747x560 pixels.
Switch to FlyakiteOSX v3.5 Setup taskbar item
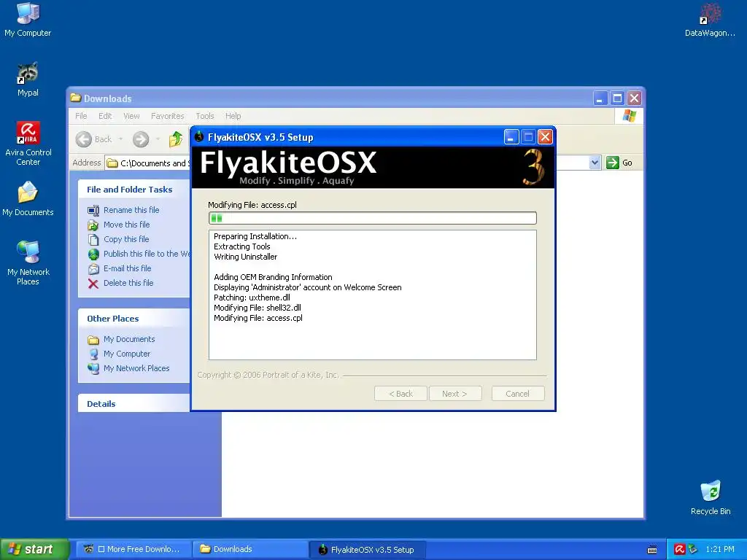click(368, 550)
